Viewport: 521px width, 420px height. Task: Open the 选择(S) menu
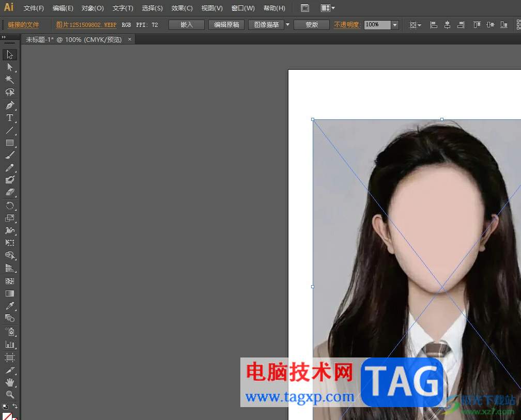coord(152,8)
